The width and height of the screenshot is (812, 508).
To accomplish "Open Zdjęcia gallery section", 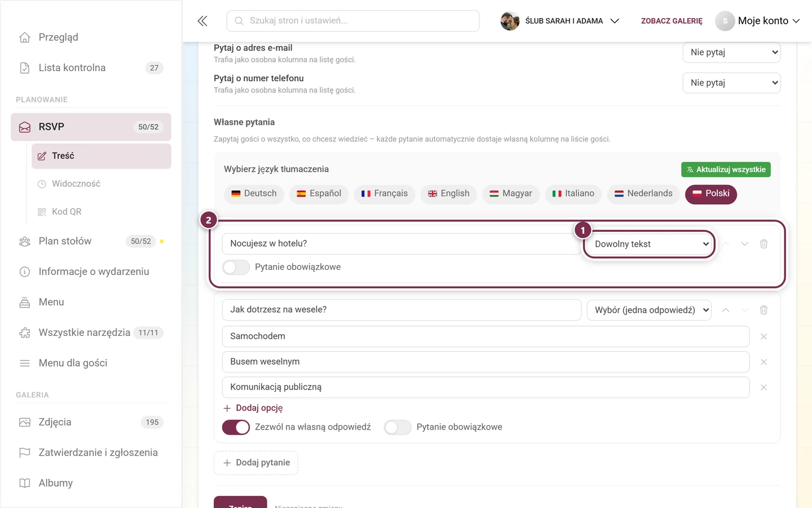I will click(91, 422).
